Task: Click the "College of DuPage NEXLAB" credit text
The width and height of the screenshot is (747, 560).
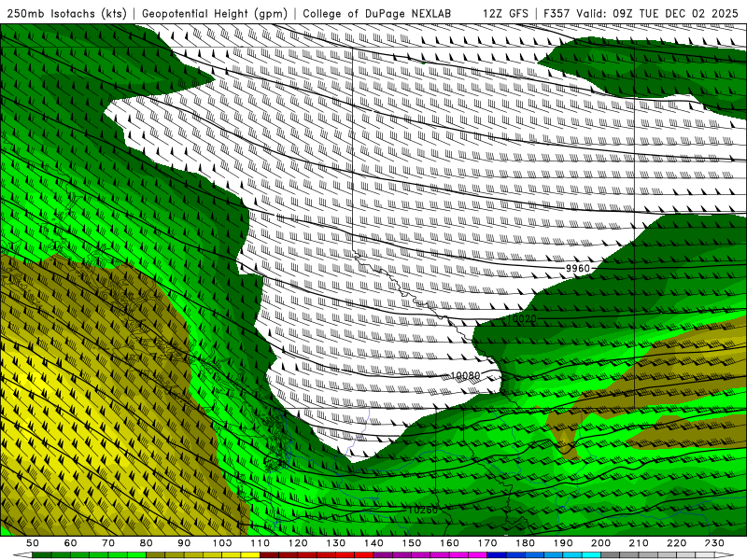Action: 376,13
